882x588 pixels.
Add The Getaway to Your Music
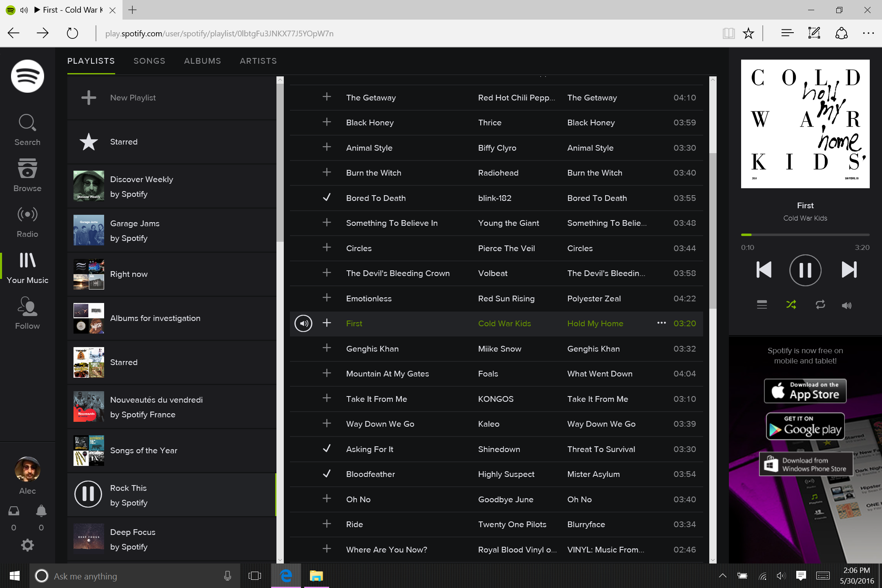point(327,97)
